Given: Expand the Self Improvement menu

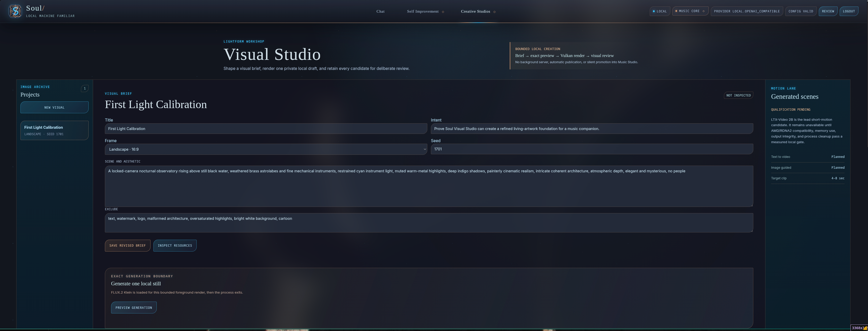Looking at the screenshot, I should click(x=425, y=11).
